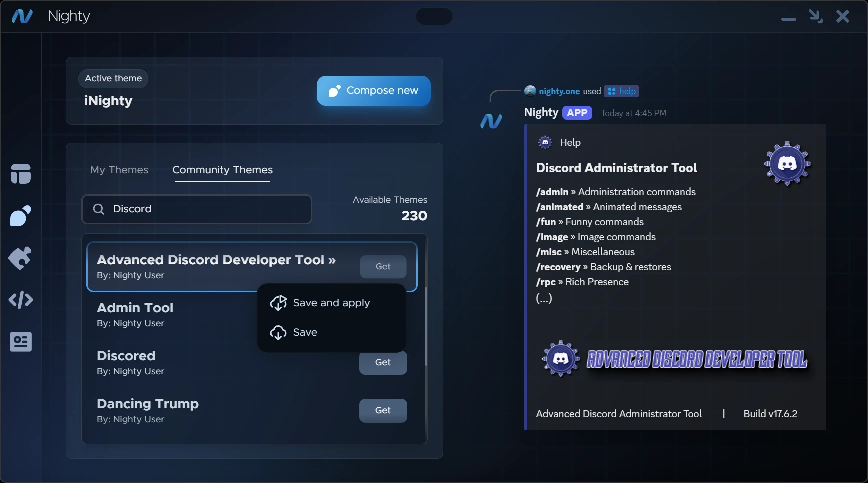Click the small gear icon beside Help
Screen dimensions: 868x483
(545, 142)
